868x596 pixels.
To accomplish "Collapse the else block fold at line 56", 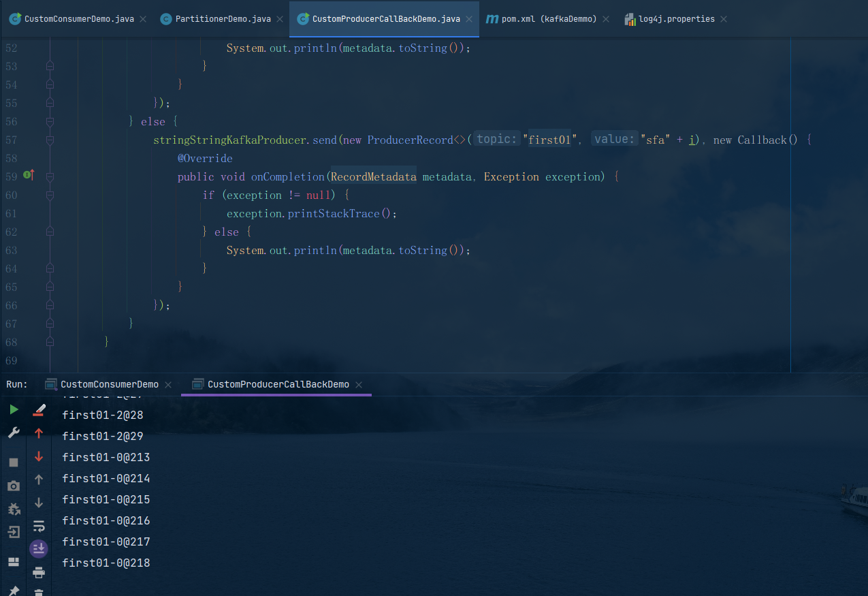I will (48, 121).
